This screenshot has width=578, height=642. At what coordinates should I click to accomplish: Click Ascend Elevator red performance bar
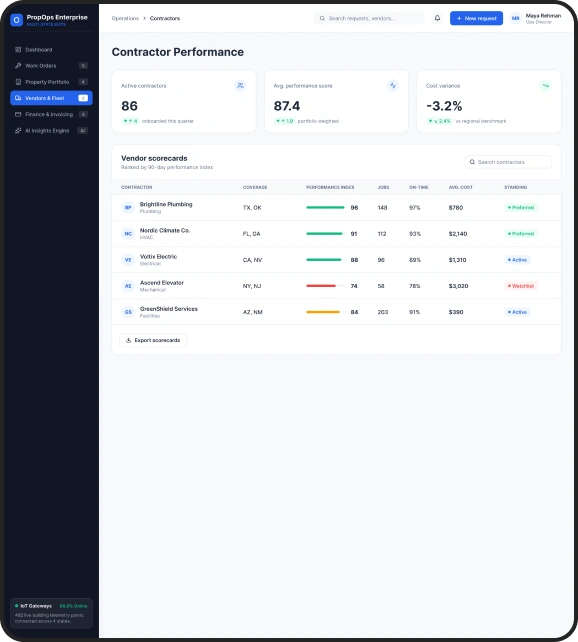pyautogui.click(x=326, y=286)
